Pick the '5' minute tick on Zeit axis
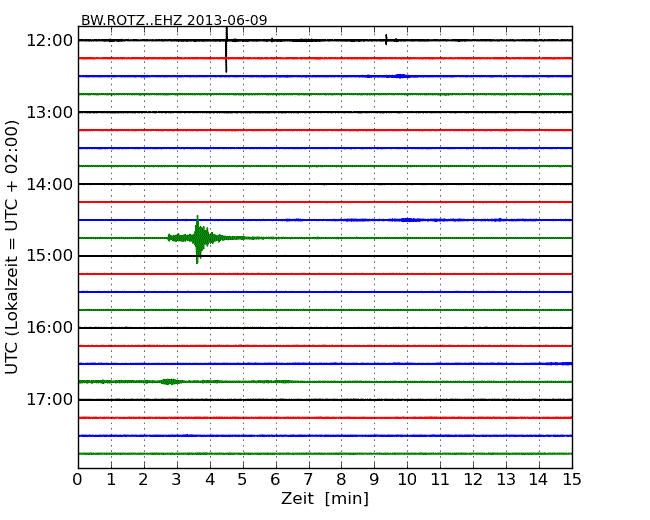Screen dimensions: 650x520 coord(243,480)
